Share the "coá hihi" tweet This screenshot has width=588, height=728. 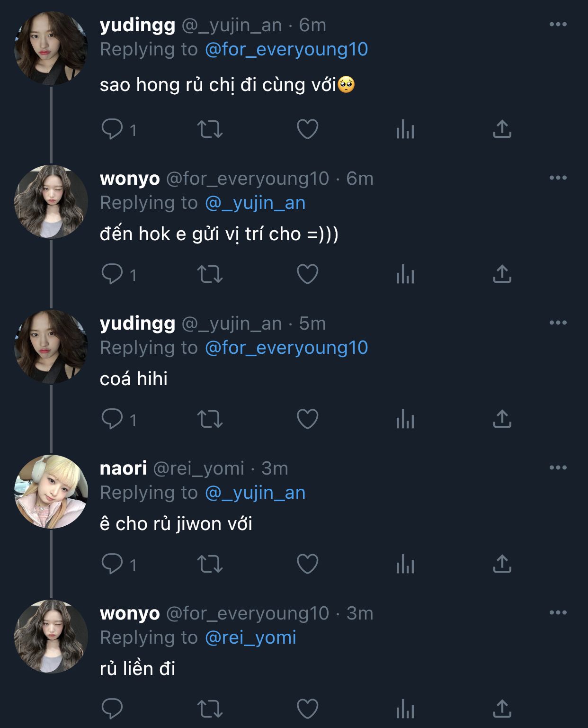click(x=502, y=419)
